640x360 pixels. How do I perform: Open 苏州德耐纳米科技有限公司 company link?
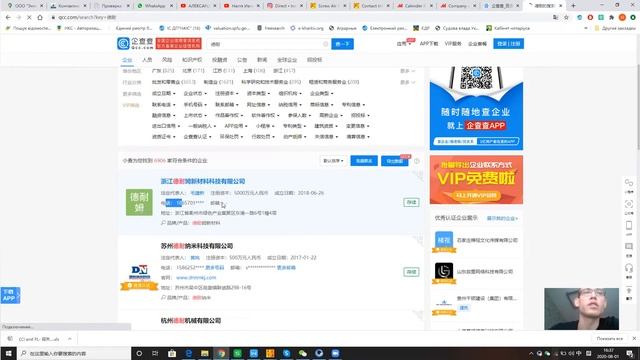197,246
